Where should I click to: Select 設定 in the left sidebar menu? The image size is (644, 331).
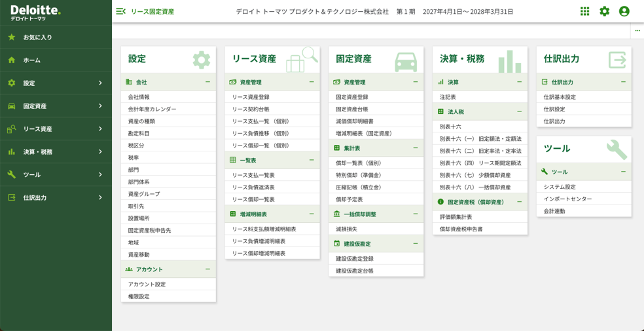[29, 83]
